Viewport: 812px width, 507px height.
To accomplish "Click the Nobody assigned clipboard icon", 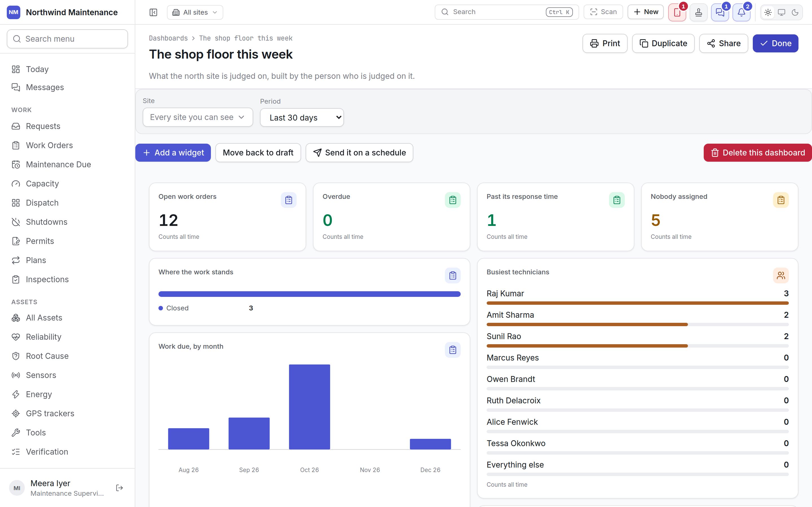I will pyautogui.click(x=781, y=200).
